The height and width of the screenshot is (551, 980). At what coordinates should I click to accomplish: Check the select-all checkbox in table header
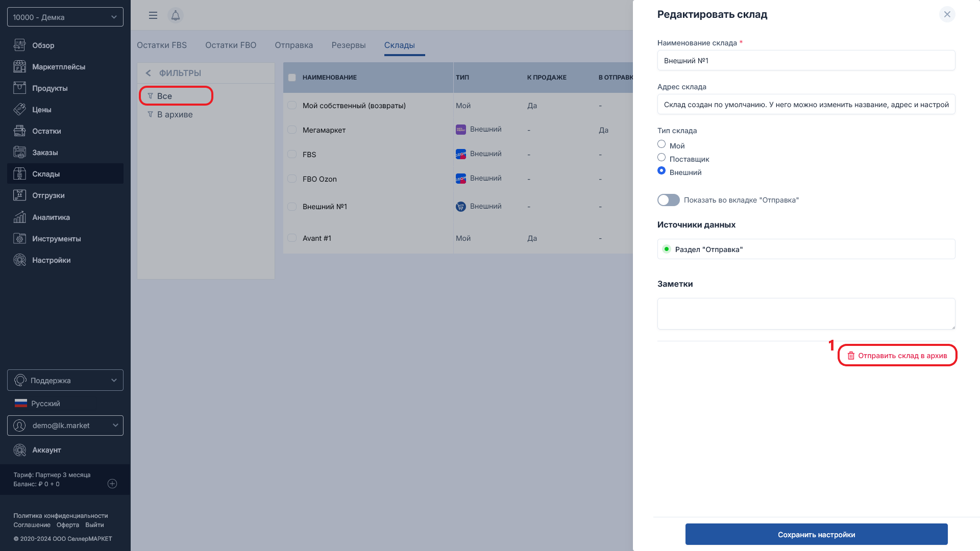292,78
